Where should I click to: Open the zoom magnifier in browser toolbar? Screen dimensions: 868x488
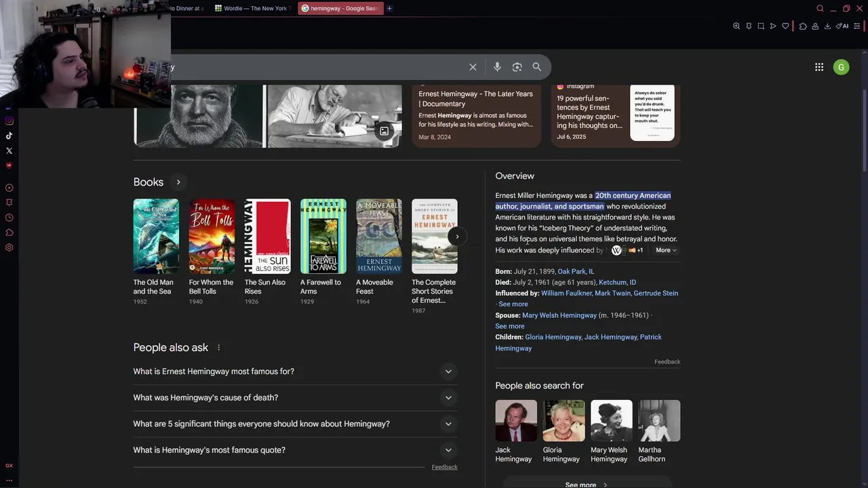(736, 26)
